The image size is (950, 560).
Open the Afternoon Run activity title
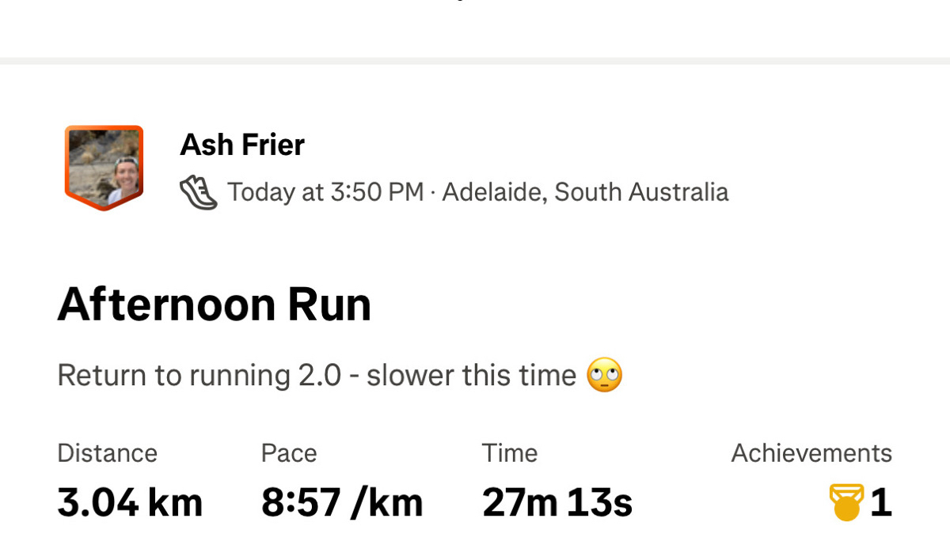point(214,305)
